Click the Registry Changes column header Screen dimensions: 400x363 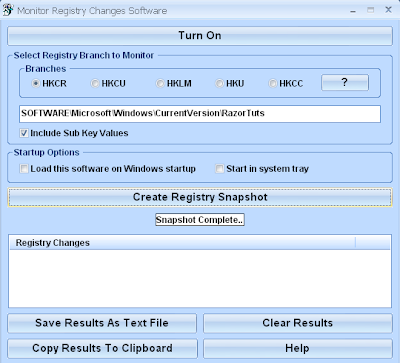pos(182,243)
